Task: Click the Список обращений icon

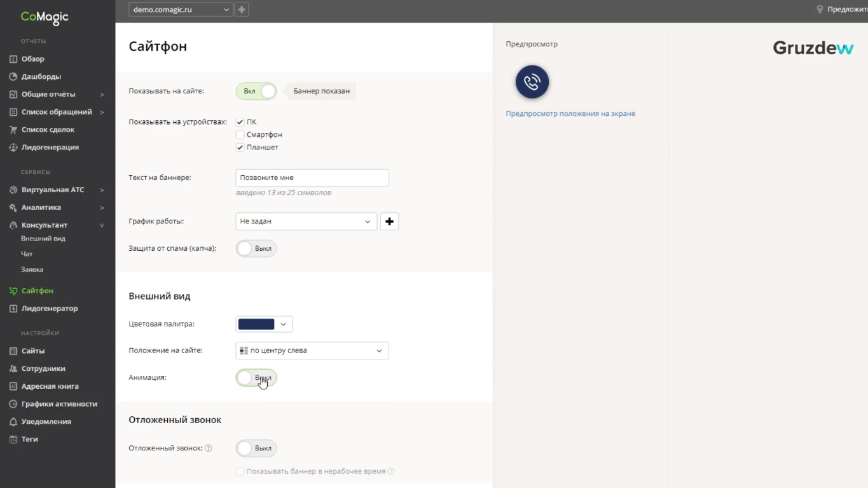Action: (13, 113)
